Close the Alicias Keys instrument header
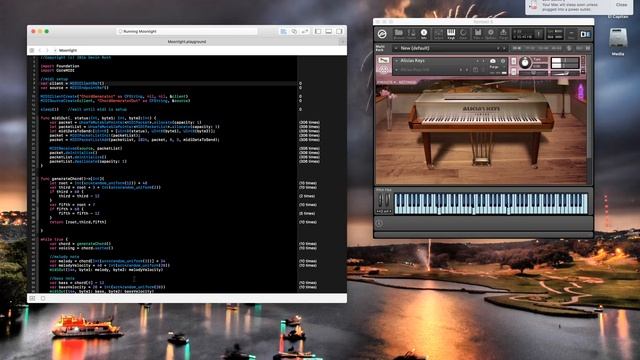The width and height of the screenshot is (640, 360). click(x=583, y=58)
